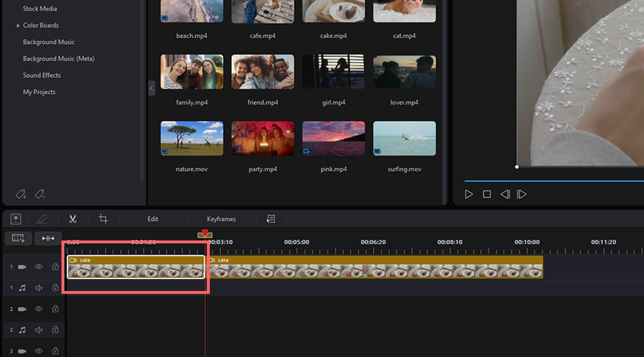Click the add tag icon
This screenshot has height=357, width=644.
[21, 194]
